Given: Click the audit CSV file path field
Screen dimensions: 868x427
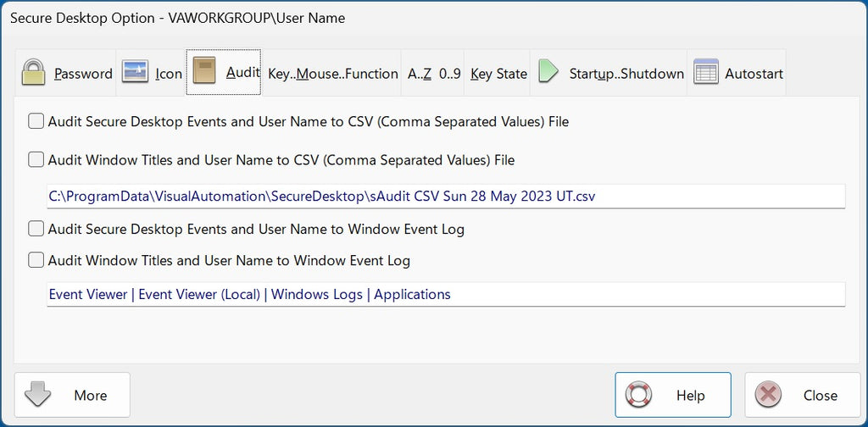Looking at the screenshot, I should (446, 197).
